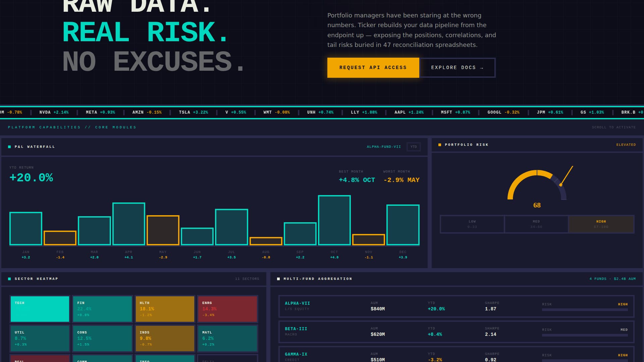
Task: Click the best month value +4.8% OCT
Action: [357, 180]
